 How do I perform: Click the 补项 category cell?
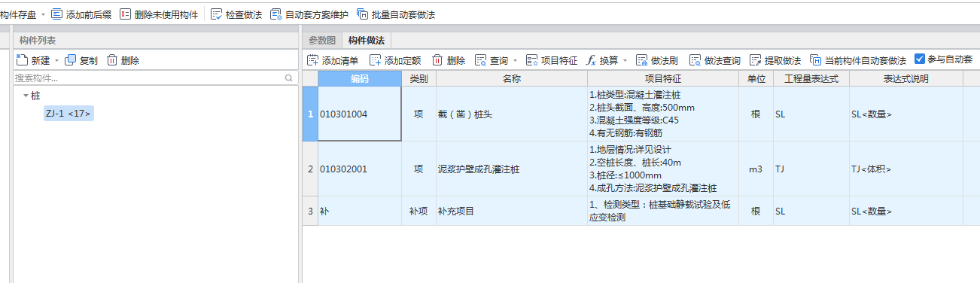pos(418,211)
